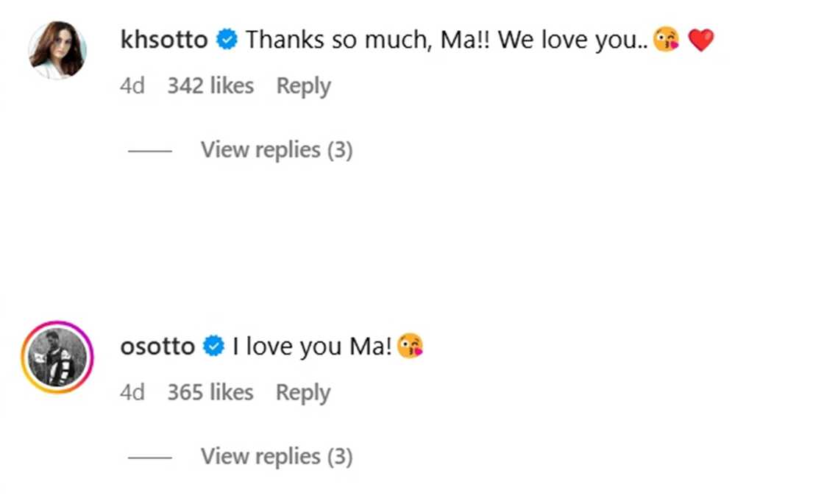Click the kiss emoji in khsotto's comment
The image size is (824, 504).
666,40
